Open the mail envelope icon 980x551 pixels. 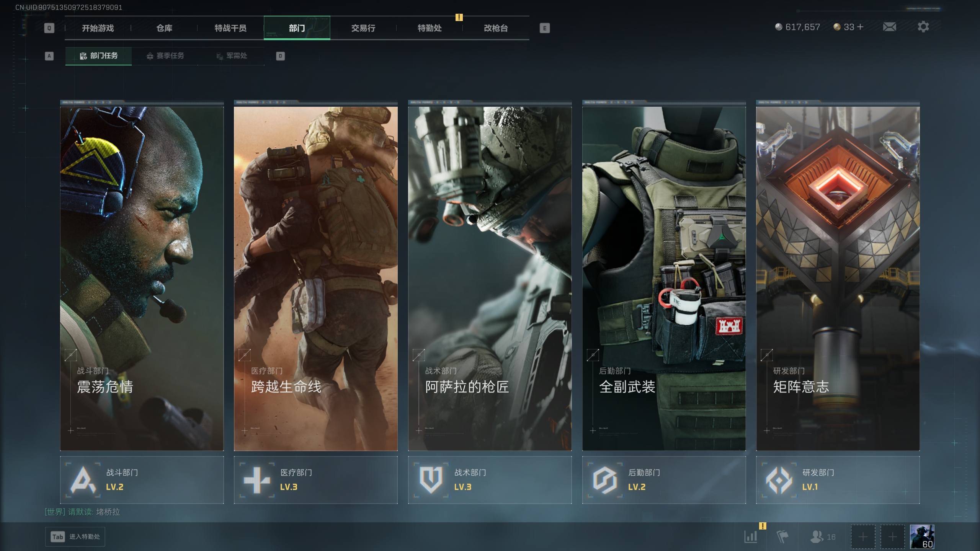(889, 27)
